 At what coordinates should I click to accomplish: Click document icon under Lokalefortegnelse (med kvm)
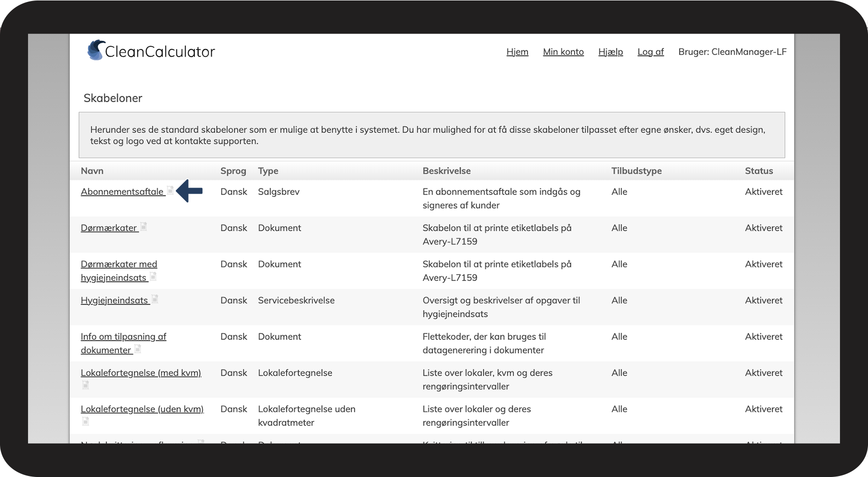coord(85,385)
